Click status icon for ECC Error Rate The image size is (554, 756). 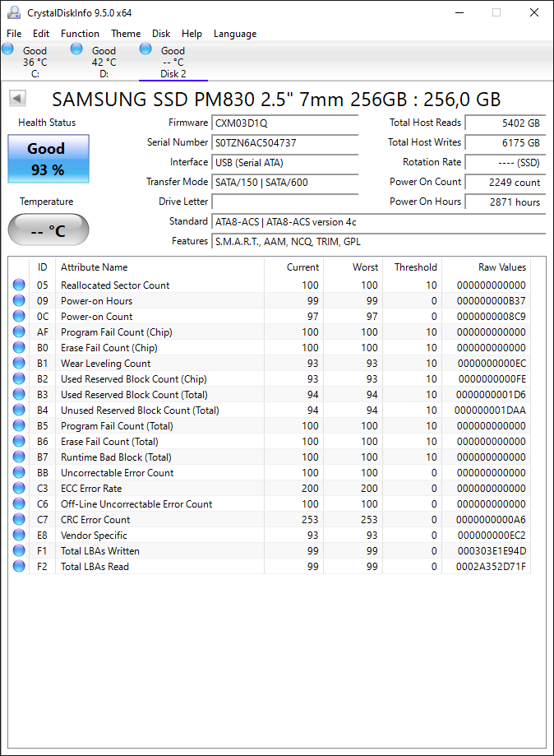pyautogui.click(x=19, y=488)
